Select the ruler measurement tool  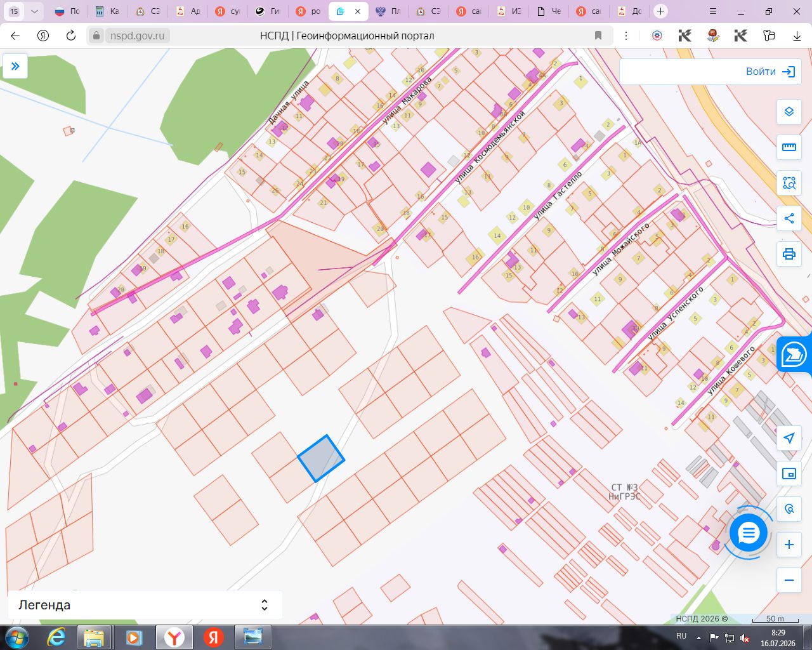(x=789, y=147)
